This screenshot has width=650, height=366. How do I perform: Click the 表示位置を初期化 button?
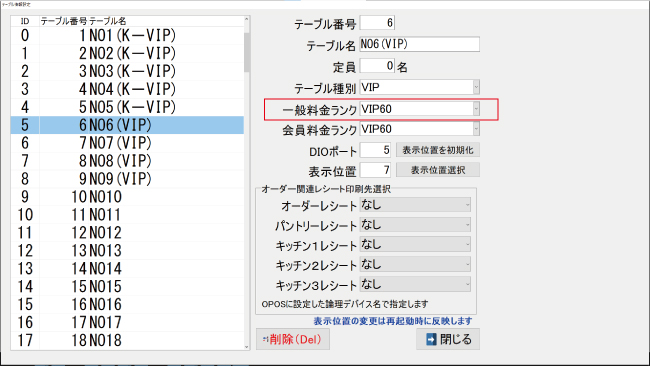click(438, 150)
